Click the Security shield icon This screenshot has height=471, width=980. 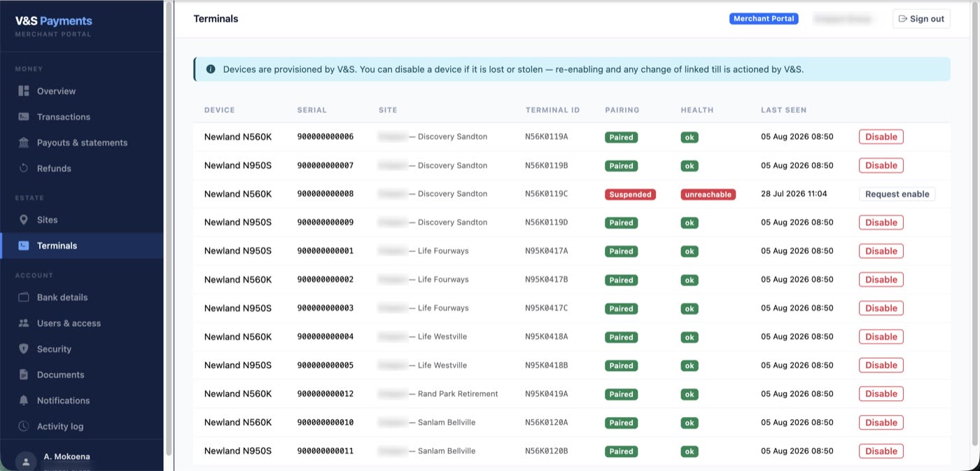[24, 349]
